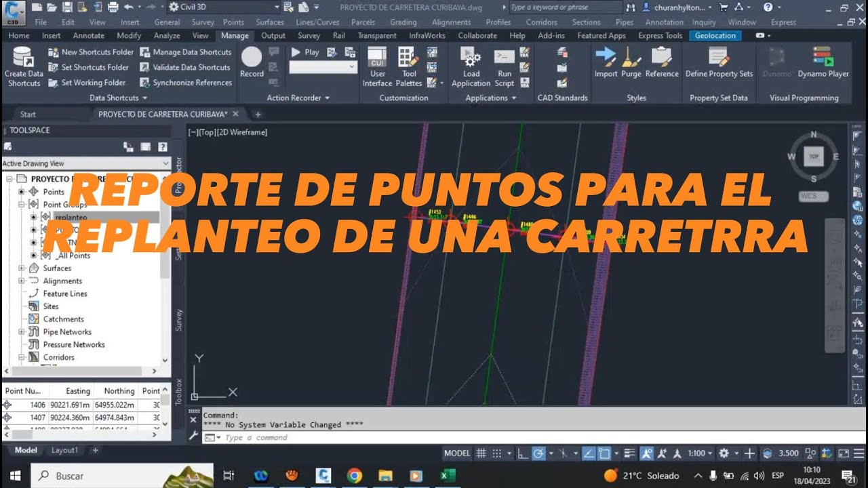Open the Autodesk App Store cart icon
868x488 pixels.
coord(724,7)
